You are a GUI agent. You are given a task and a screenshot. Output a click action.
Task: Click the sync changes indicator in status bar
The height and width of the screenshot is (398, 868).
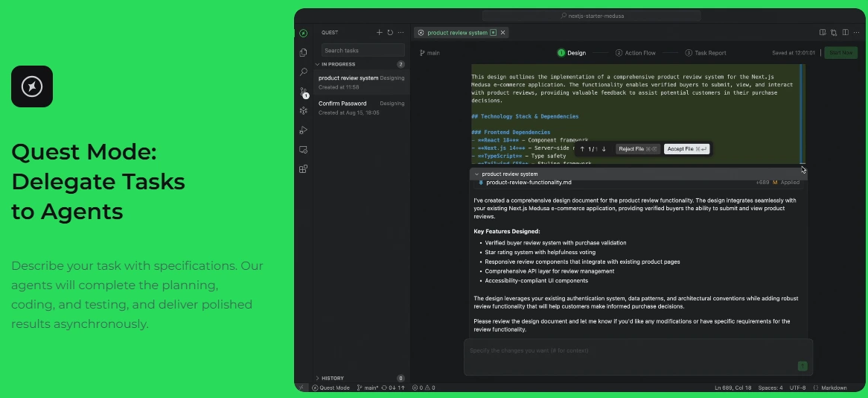394,388
